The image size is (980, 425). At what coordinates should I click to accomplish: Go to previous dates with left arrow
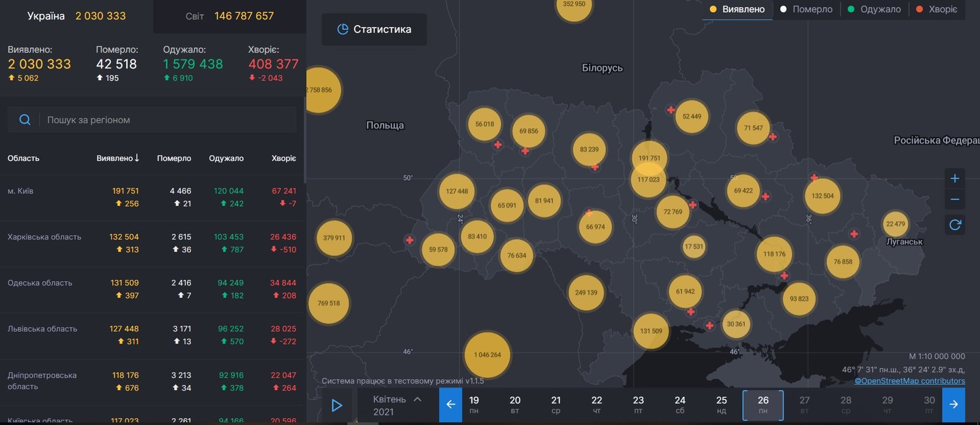click(x=450, y=405)
